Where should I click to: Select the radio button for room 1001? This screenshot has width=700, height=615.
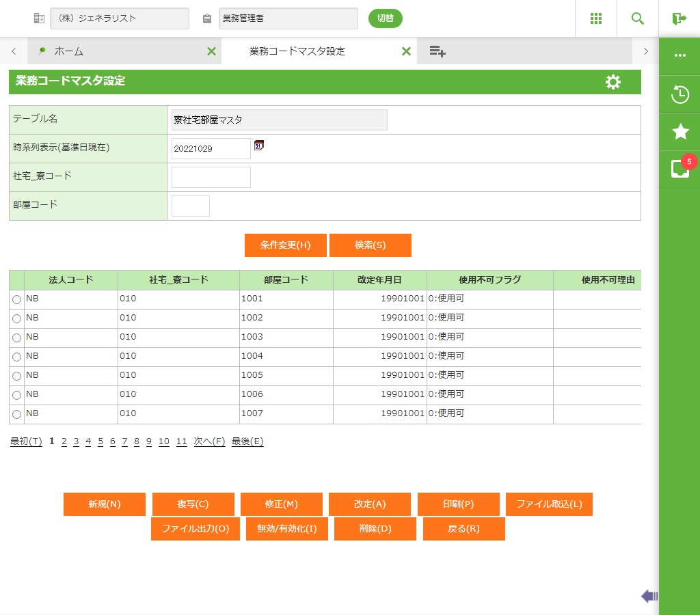pos(16,299)
